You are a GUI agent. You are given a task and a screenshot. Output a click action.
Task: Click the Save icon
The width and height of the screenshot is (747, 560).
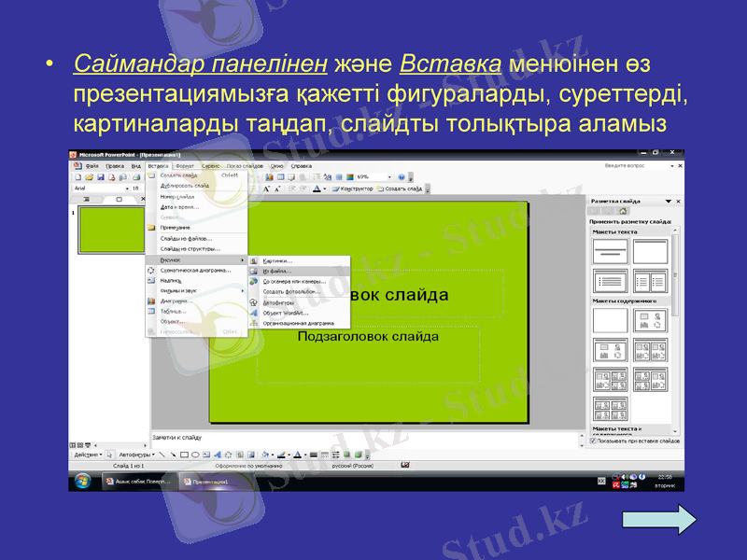tap(101, 176)
